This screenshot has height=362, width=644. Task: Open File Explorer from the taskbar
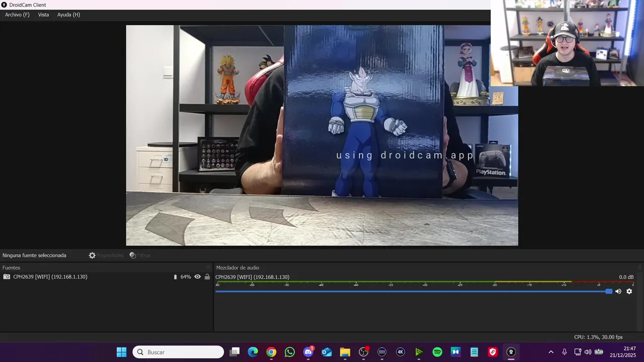pyautogui.click(x=345, y=352)
